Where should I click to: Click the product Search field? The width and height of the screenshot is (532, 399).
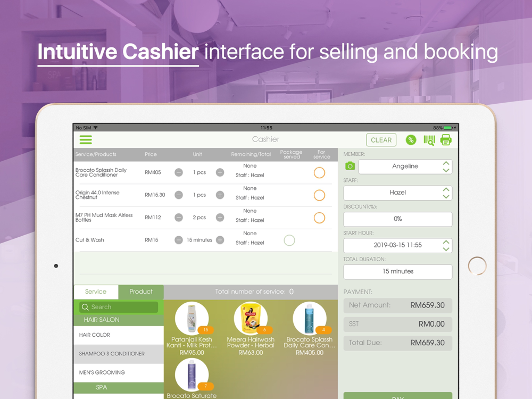(119, 307)
